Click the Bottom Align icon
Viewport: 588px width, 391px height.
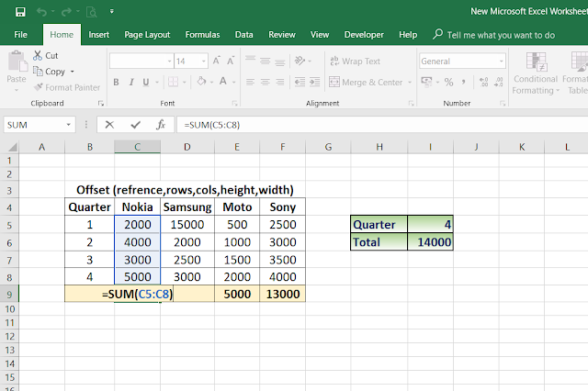[279, 61]
